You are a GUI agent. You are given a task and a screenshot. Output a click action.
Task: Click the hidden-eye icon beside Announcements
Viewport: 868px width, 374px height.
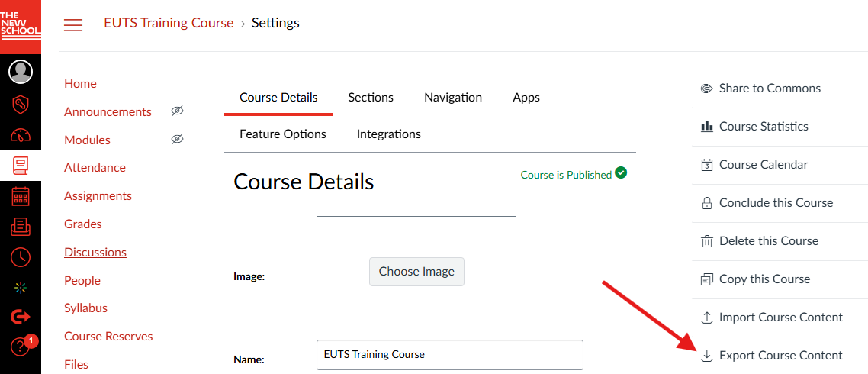pyautogui.click(x=177, y=111)
